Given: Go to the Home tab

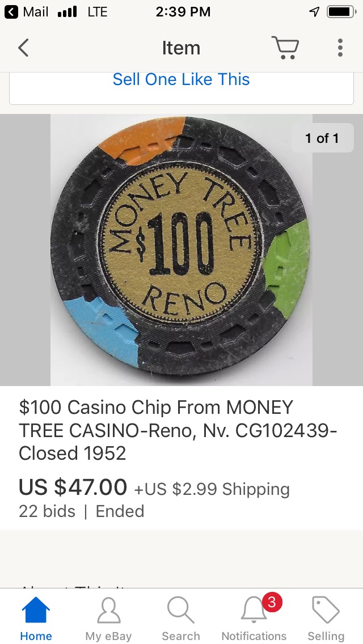Looking at the screenshot, I should 36,618.
